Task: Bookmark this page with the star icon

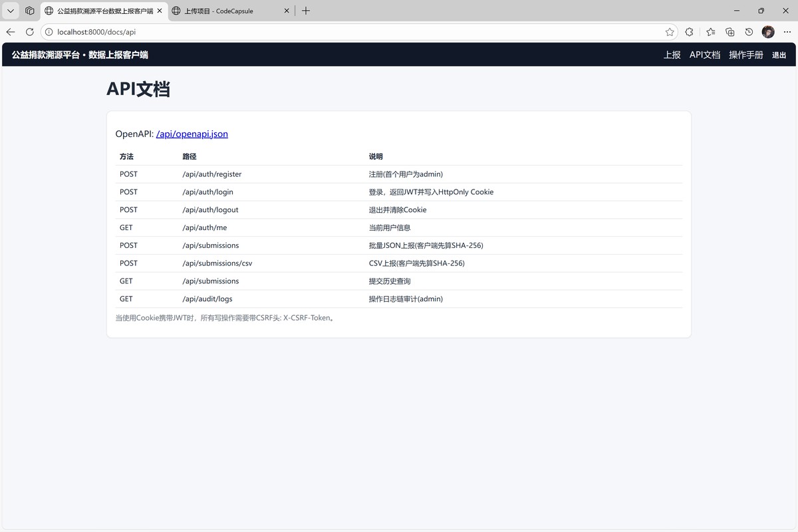Action: coord(670,32)
